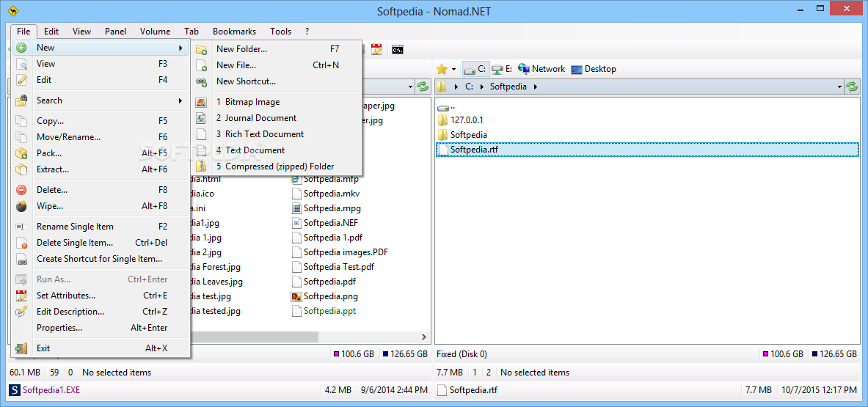The width and height of the screenshot is (868, 407).
Task: Choose Move/Rename... from File menu
Action: coord(101,137)
